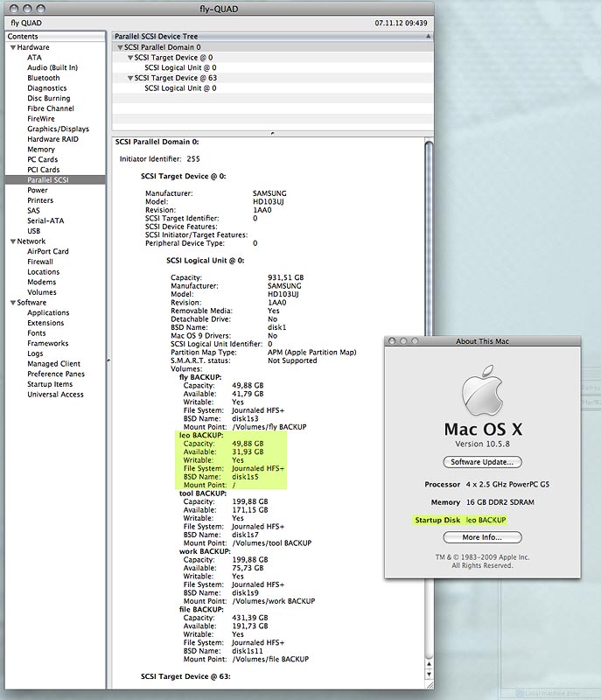Open Extensions software entry
Screen dimensions: 601x700
45,323
